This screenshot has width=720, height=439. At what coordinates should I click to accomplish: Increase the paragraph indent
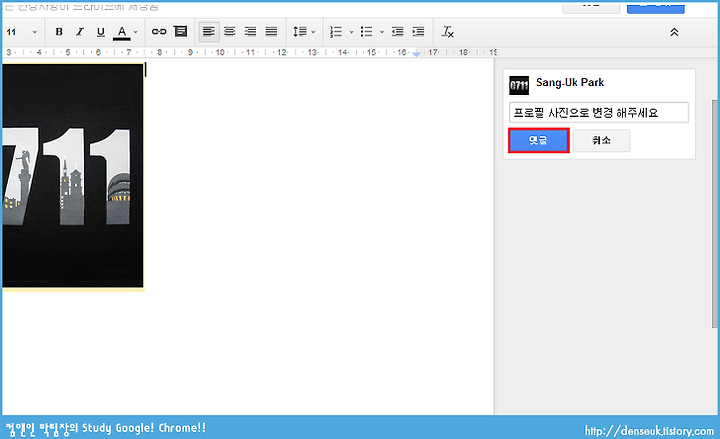(418, 32)
